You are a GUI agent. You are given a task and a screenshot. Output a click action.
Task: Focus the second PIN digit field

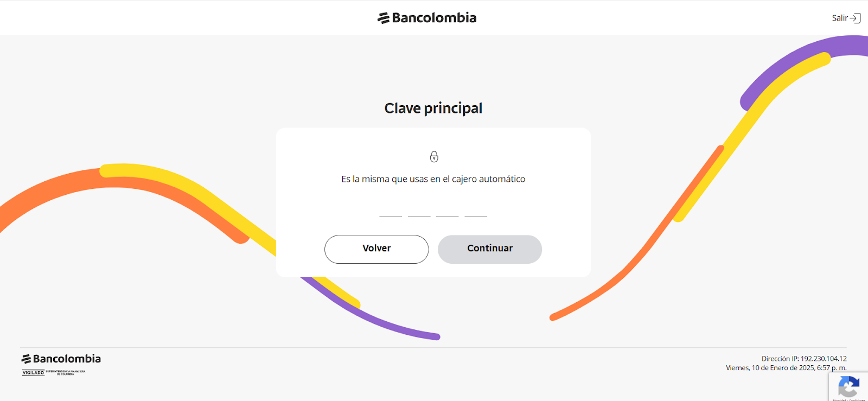[419, 210]
